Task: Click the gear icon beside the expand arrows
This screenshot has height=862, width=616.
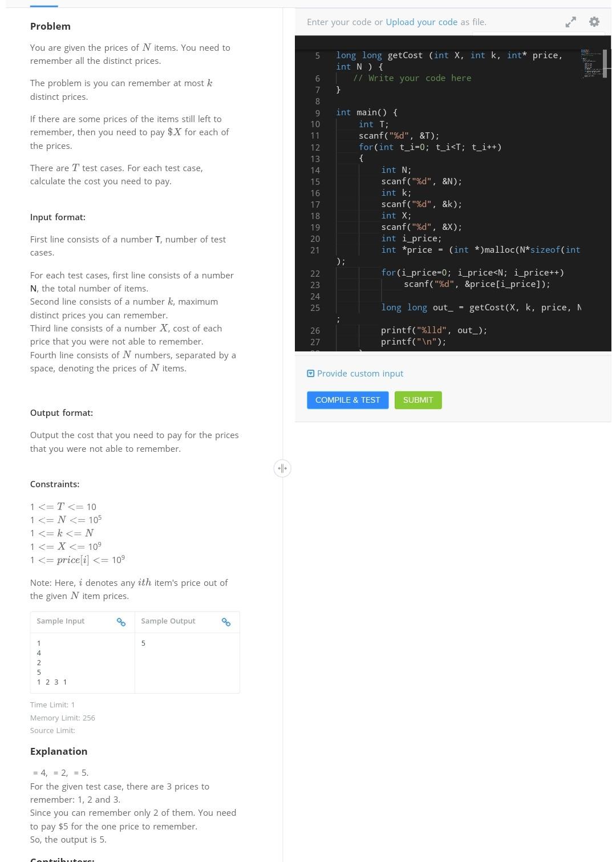Action: click(x=594, y=22)
